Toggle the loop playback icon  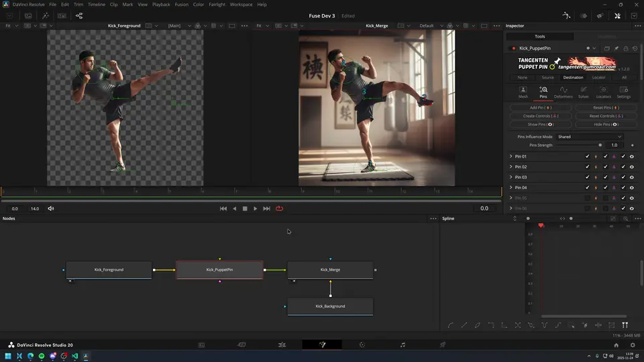coord(279,208)
